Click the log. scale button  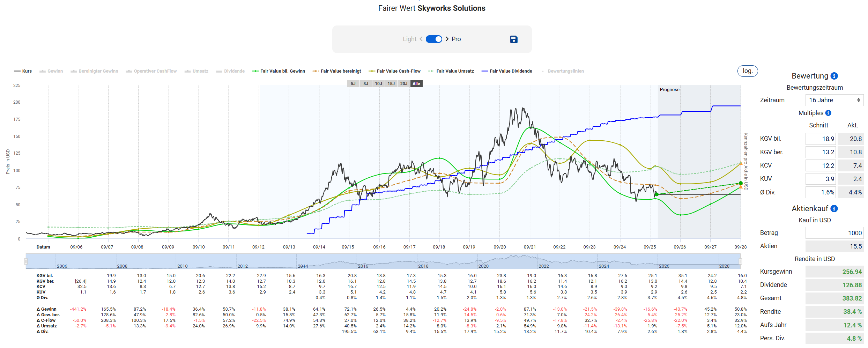point(747,71)
